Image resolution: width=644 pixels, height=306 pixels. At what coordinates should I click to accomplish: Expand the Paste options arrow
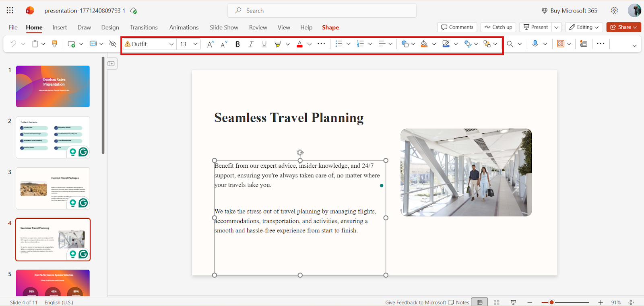click(43, 44)
